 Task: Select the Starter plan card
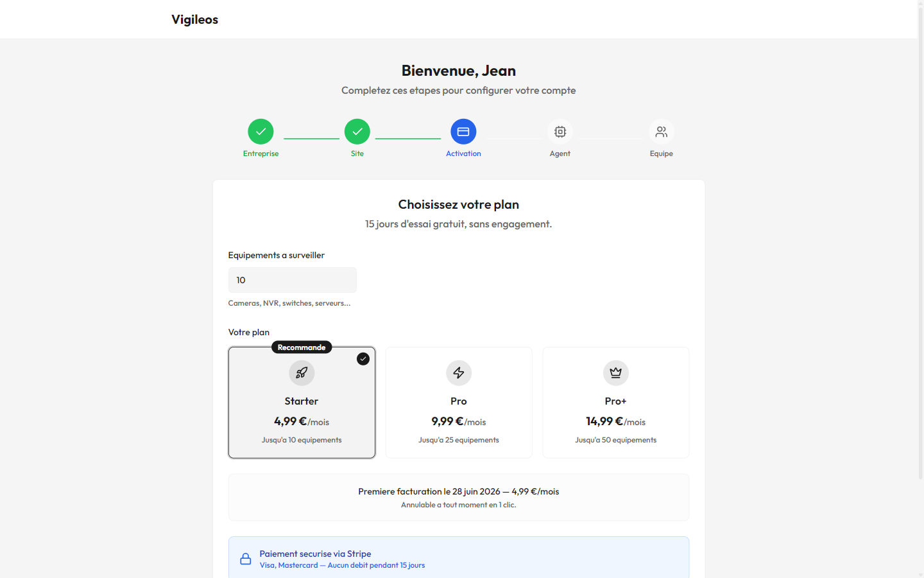click(302, 403)
